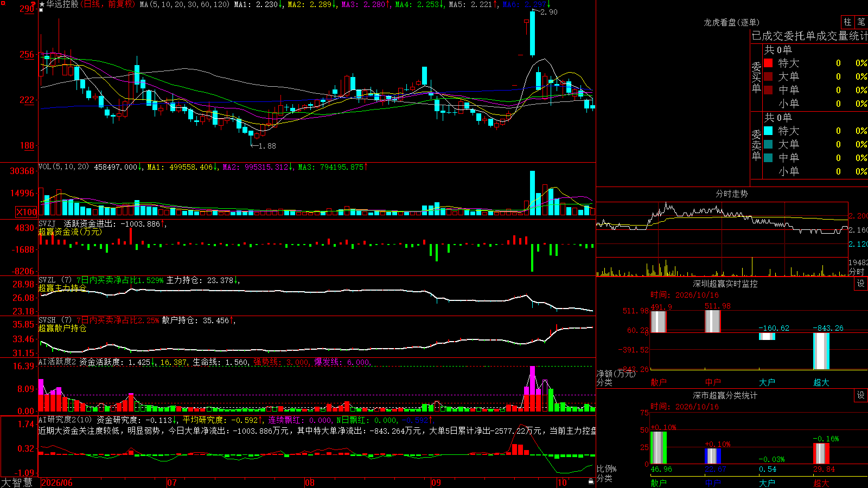Click the SVZJ 活跃资金进出 indicator label
This screenshot has width=868, height=488.
click(x=77, y=223)
